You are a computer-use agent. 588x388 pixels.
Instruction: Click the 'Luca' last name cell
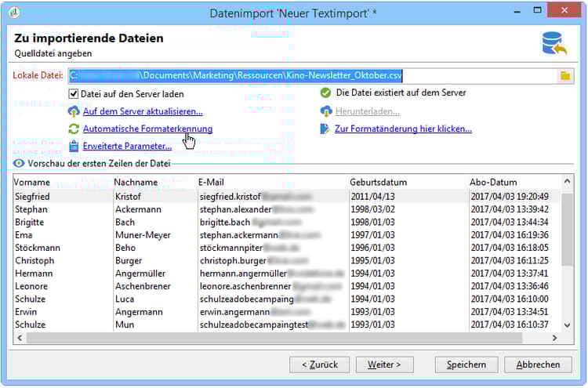coord(155,299)
